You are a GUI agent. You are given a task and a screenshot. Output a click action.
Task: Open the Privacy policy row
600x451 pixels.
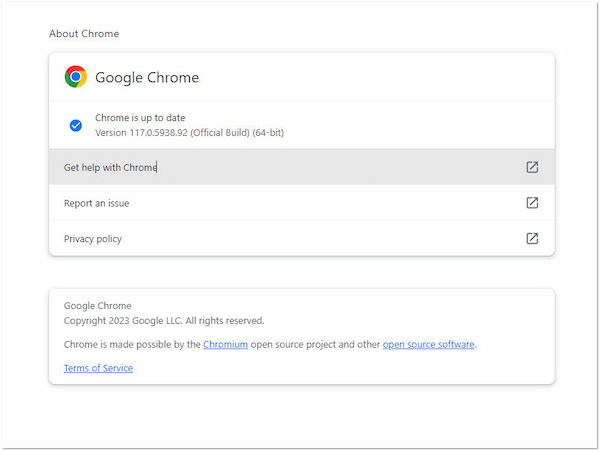click(x=302, y=238)
